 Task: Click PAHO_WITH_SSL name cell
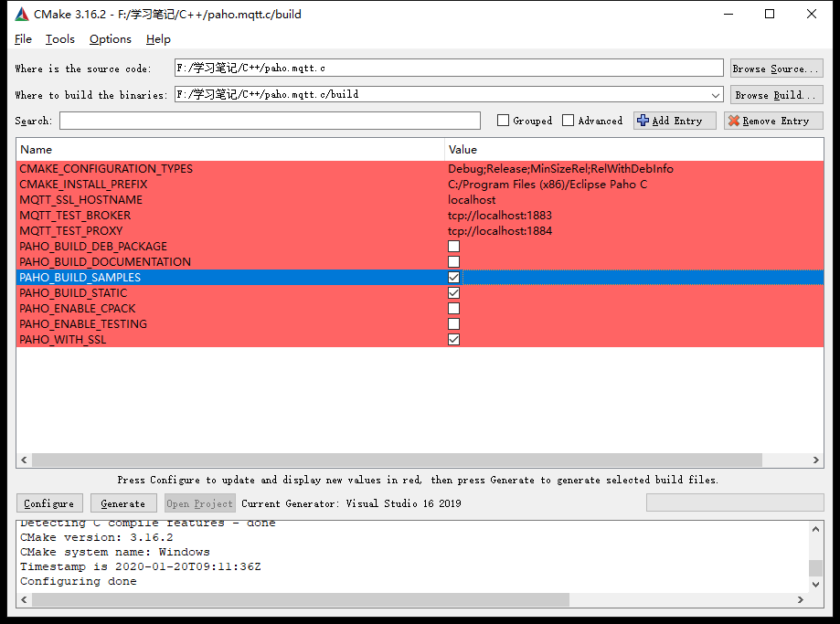pyautogui.click(x=63, y=340)
